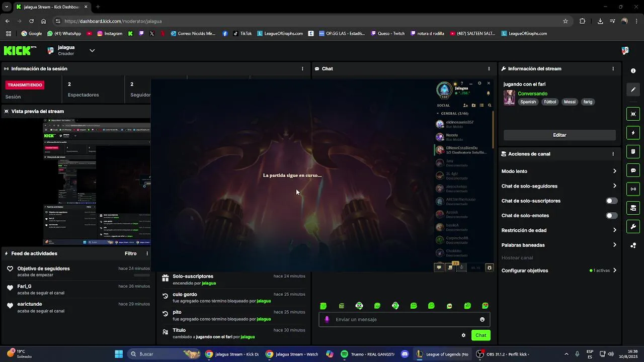The width and height of the screenshot is (644, 362).
Task: Open Configurar objetivos chevron
Action: click(x=614, y=270)
